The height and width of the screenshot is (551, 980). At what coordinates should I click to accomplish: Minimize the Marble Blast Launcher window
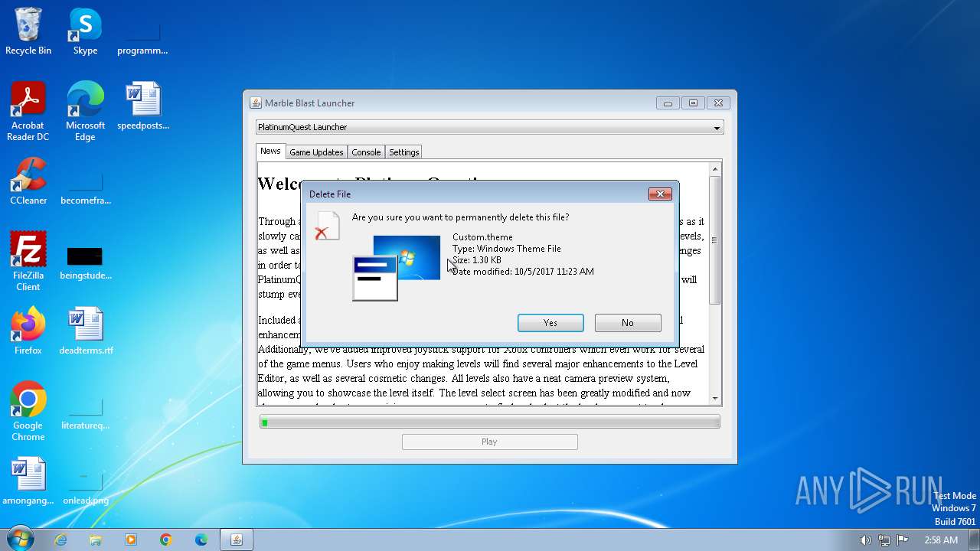668,103
